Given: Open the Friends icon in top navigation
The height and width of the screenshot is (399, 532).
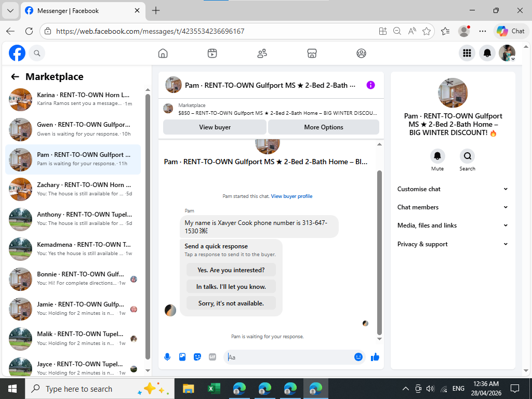Looking at the screenshot, I should click(x=262, y=54).
